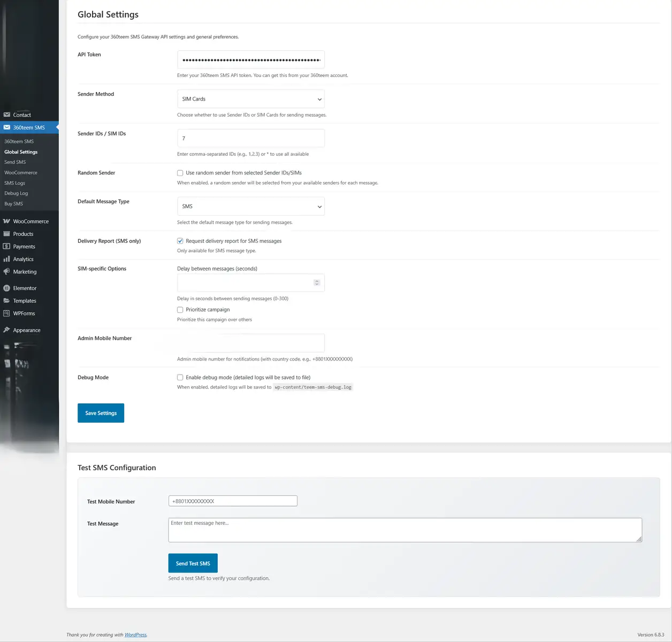Enable debug mode checkbox
Image resolution: width=672 pixels, height=642 pixels.
click(x=180, y=377)
